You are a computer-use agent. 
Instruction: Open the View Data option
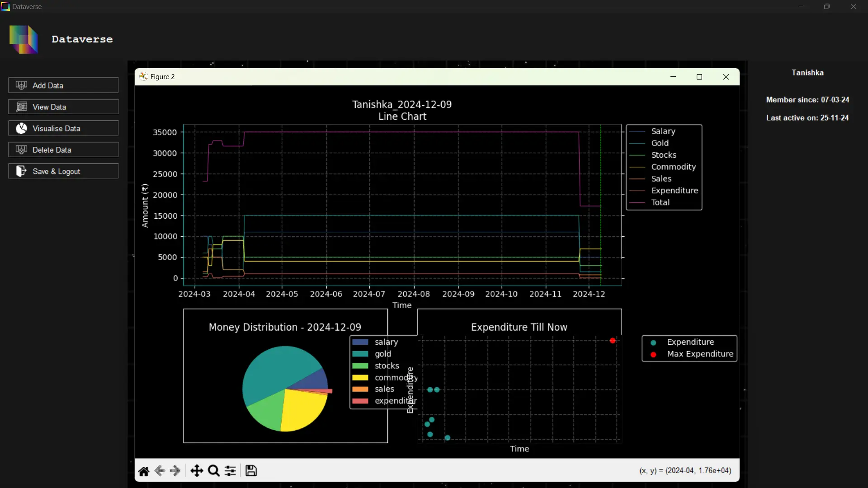click(x=63, y=107)
